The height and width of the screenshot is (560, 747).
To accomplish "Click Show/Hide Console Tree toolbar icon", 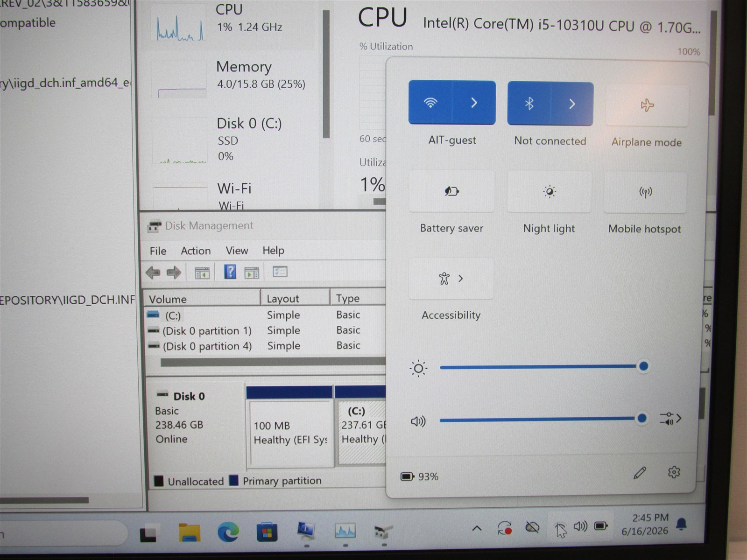I will coord(202,273).
